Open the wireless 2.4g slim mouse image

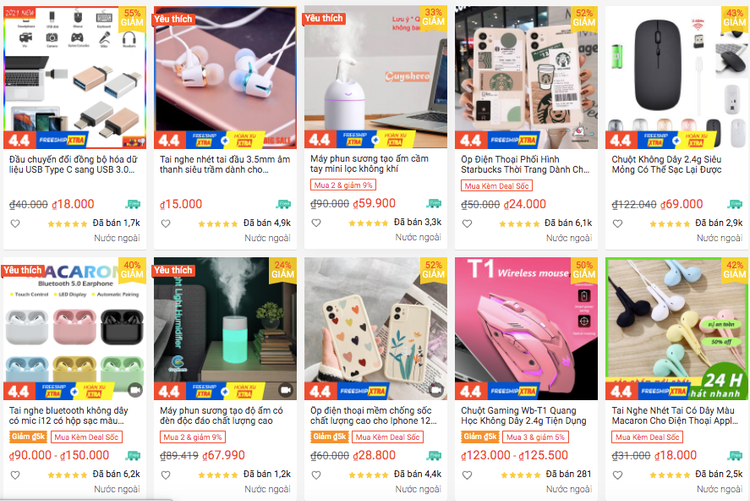(x=677, y=77)
